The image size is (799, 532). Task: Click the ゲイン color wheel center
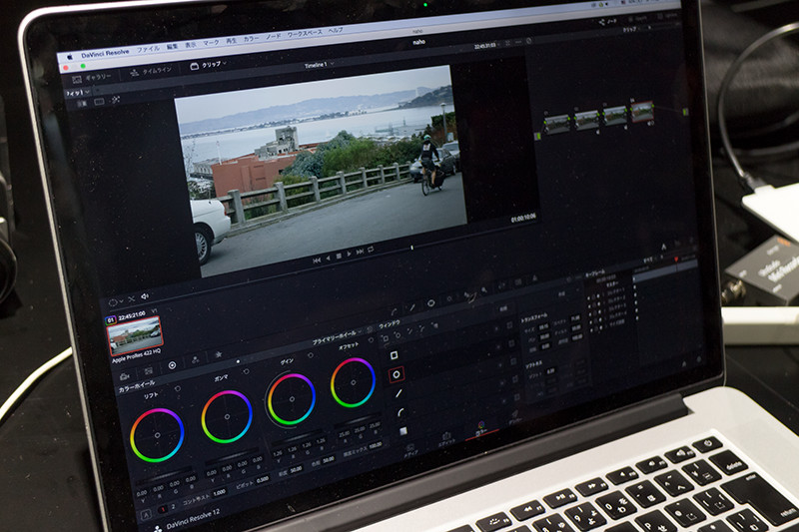point(291,399)
